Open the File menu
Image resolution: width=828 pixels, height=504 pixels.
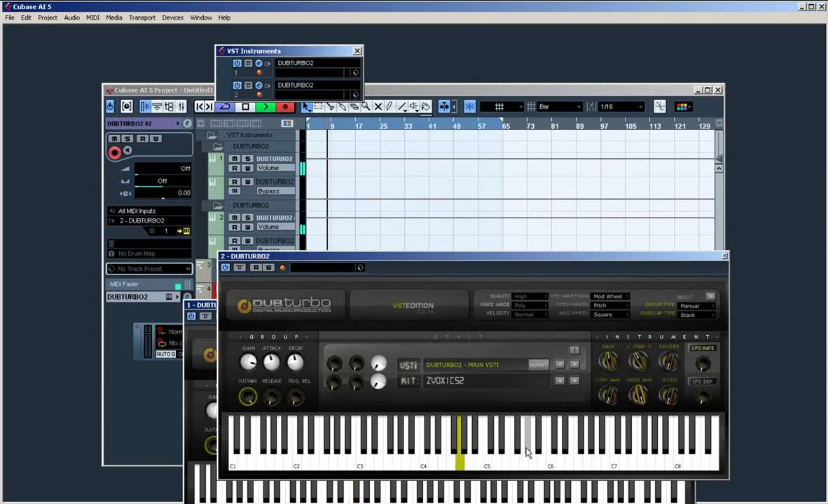(x=10, y=17)
